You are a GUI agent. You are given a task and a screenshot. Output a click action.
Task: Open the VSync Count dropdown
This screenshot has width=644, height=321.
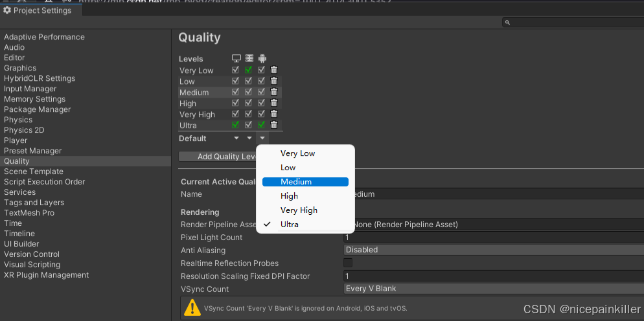pos(494,289)
